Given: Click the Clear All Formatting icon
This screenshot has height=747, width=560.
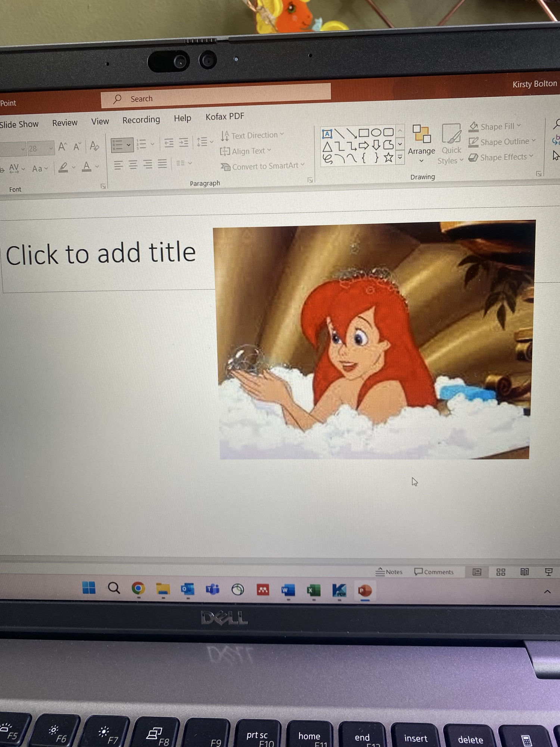Looking at the screenshot, I should point(94,146).
